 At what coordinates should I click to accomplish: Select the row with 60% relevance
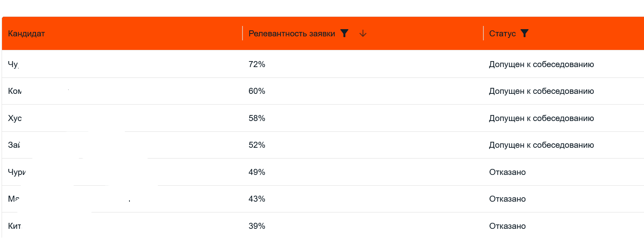point(323,91)
